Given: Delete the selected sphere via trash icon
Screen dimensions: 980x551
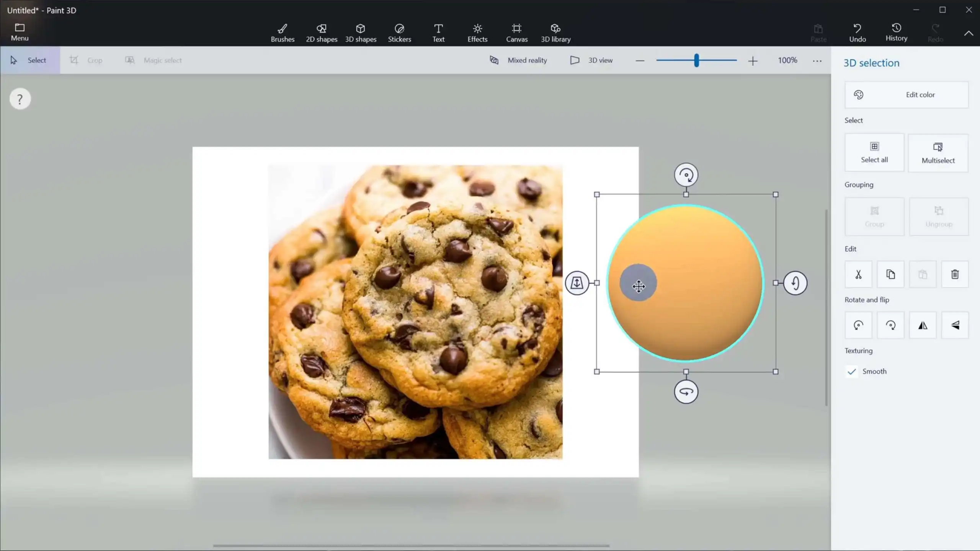Looking at the screenshot, I should 955,274.
